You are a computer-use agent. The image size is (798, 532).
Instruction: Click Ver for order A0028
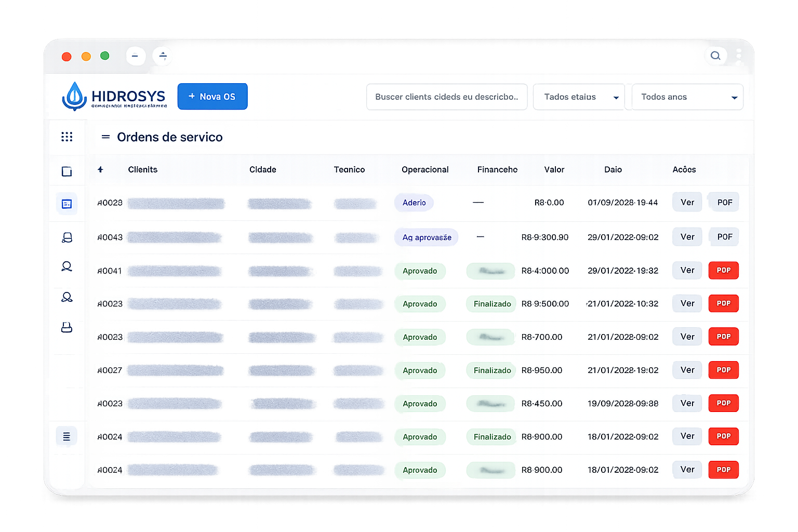[687, 202]
